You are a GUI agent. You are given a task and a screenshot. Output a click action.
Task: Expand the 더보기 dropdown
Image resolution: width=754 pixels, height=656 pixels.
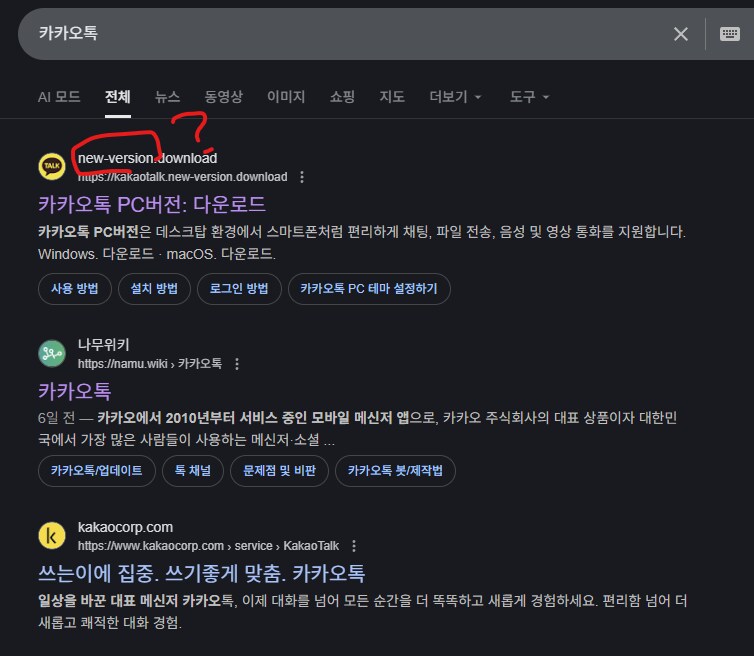click(455, 97)
